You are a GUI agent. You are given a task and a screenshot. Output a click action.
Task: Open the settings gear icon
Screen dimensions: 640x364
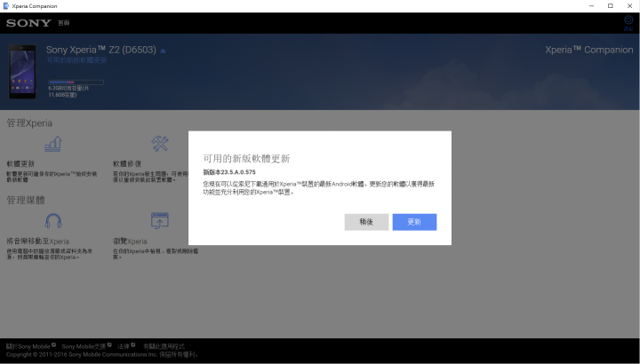point(628,20)
